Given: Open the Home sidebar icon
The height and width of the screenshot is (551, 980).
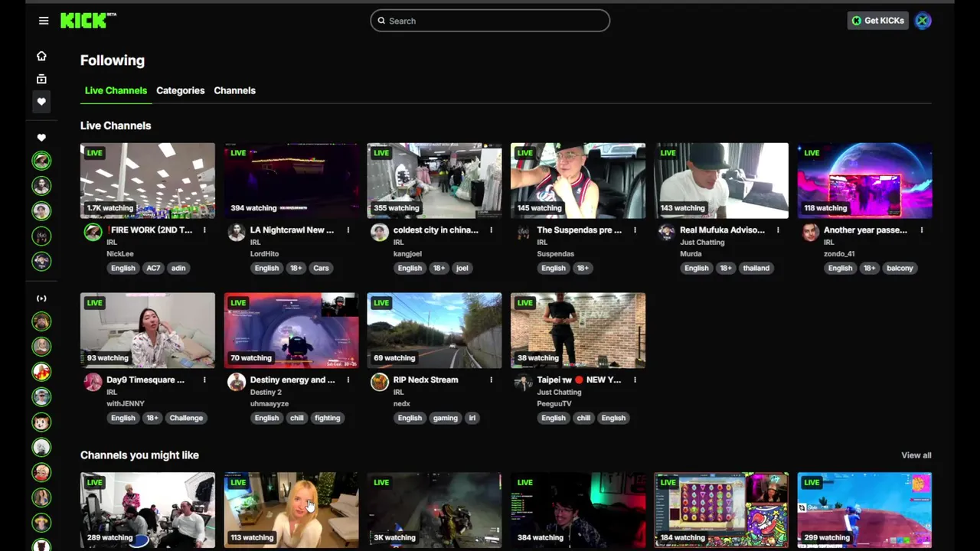Looking at the screenshot, I should click(41, 56).
